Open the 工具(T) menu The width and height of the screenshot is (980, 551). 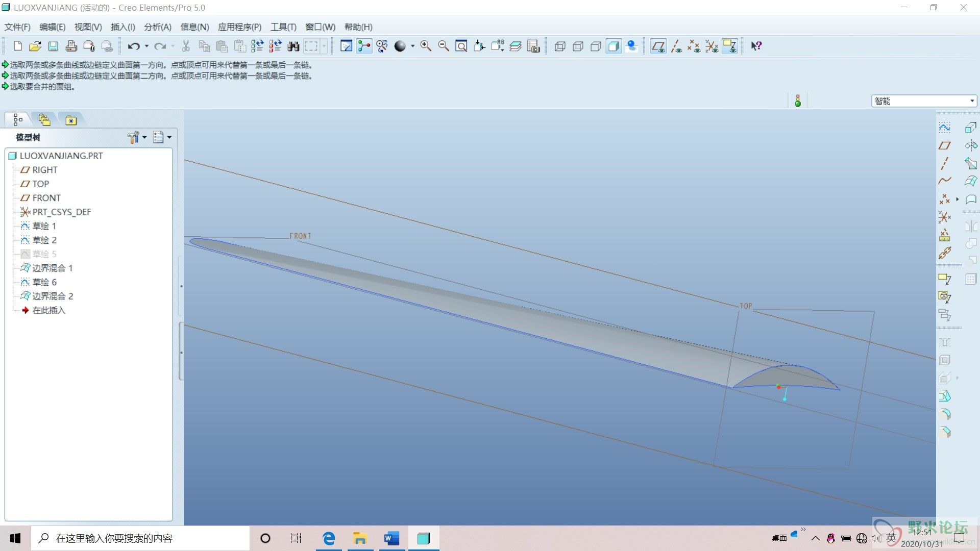(283, 27)
